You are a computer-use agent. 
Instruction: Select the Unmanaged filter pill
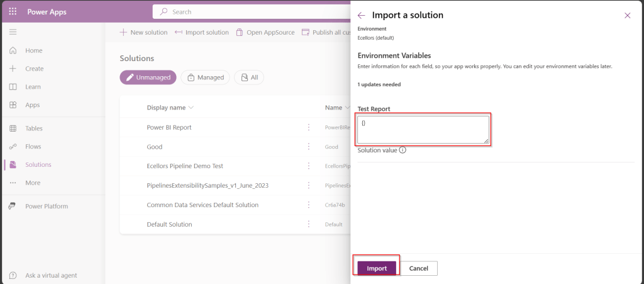click(x=148, y=77)
